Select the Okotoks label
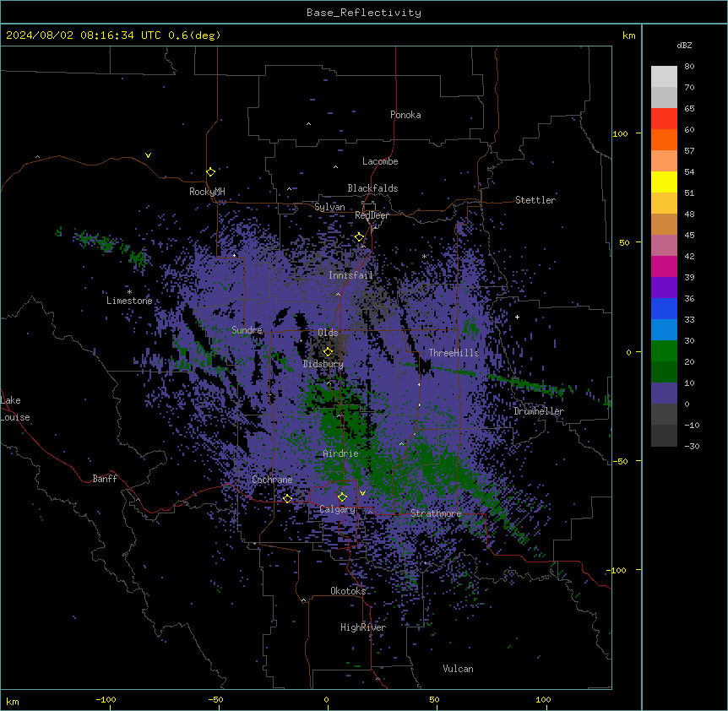This screenshot has height=711, width=728. coord(348,591)
